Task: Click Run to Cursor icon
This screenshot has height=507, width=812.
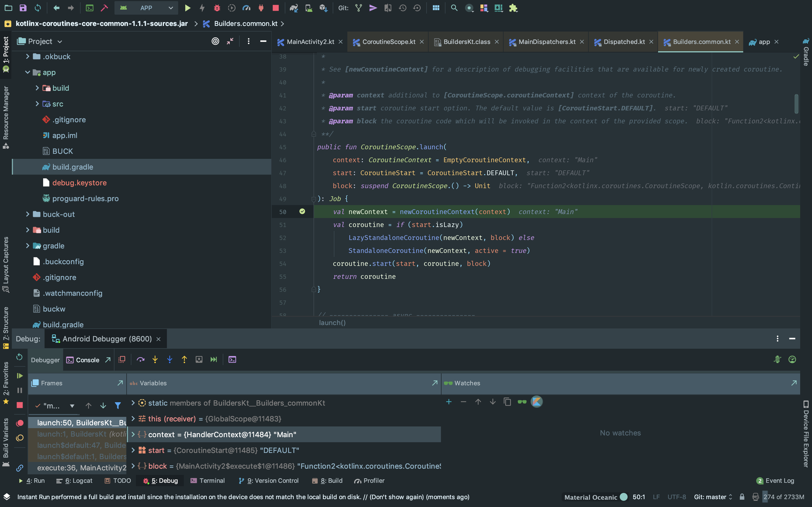Action: point(213,359)
